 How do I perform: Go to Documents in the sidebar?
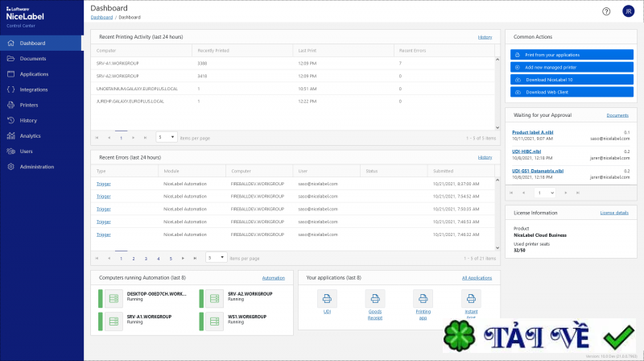point(32,59)
